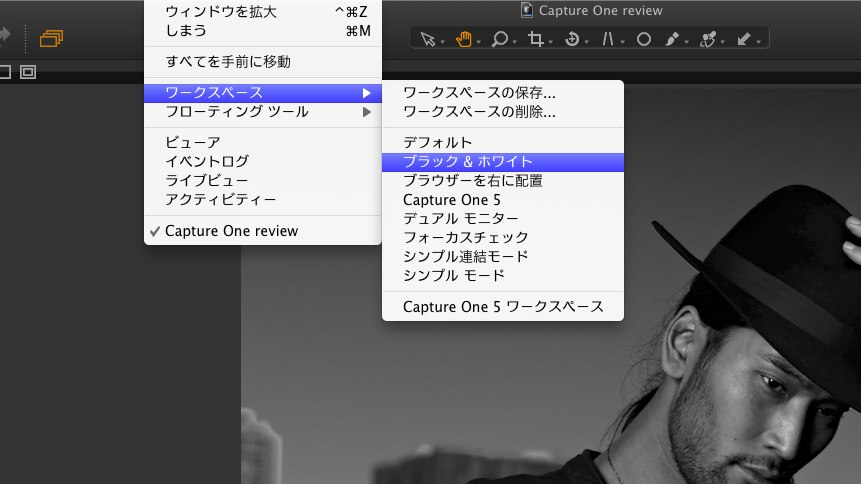Viewport: 861px width, 484px height.
Task: Select the Apply adjustments arrow tool
Action: [x=743, y=39]
